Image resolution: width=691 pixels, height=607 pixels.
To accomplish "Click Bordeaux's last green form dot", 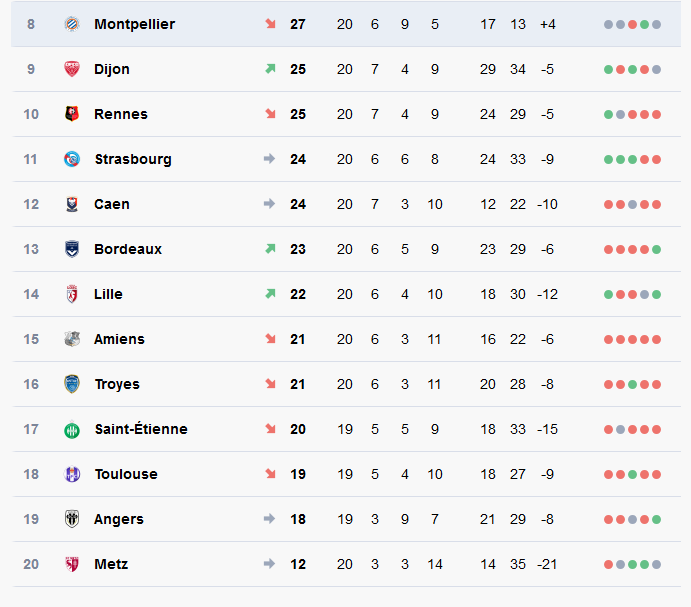I will (x=656, y=250).
